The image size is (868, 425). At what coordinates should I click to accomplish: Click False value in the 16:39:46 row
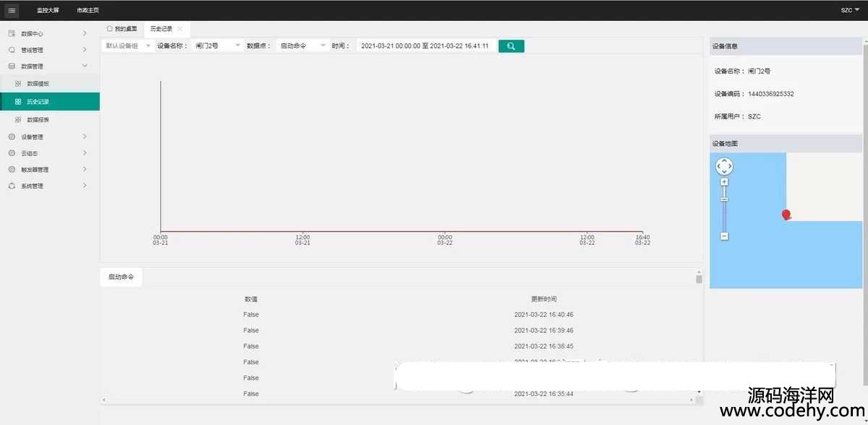tap(251, 330)
